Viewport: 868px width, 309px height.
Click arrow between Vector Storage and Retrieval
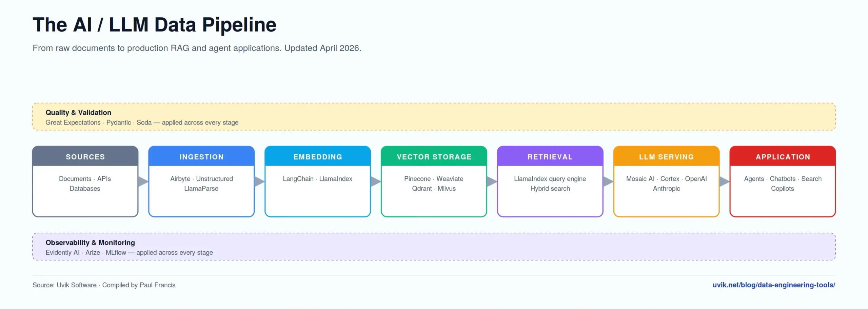[x=492, y=181]
